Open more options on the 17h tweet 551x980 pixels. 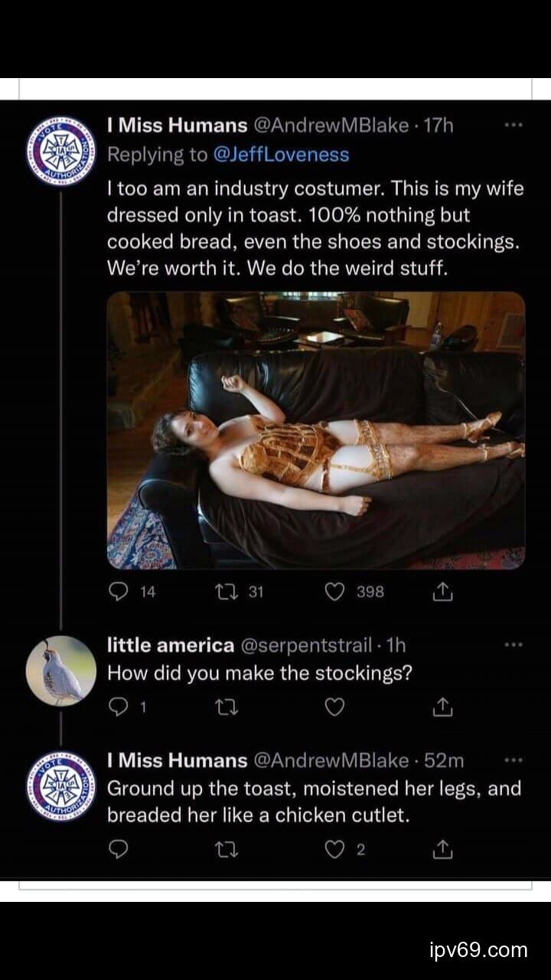coord(514,125)
